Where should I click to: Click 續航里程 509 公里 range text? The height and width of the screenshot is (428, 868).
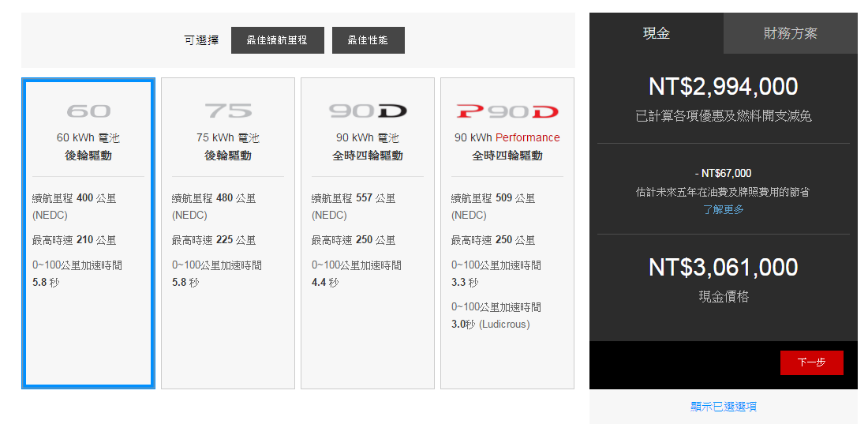492,198
